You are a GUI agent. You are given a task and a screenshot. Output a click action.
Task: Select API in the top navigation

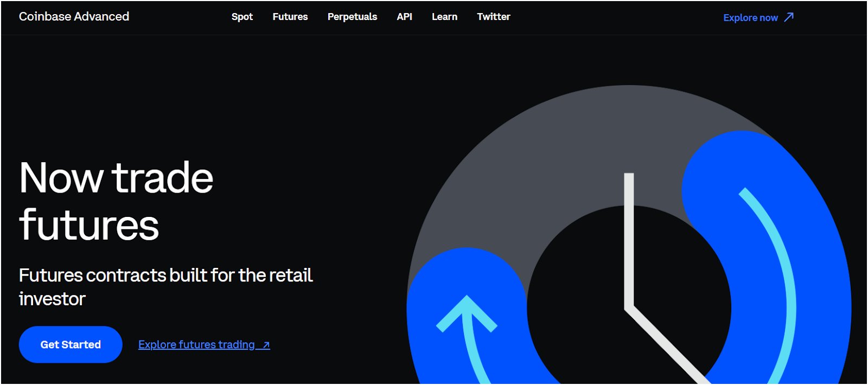click(405, 17)
